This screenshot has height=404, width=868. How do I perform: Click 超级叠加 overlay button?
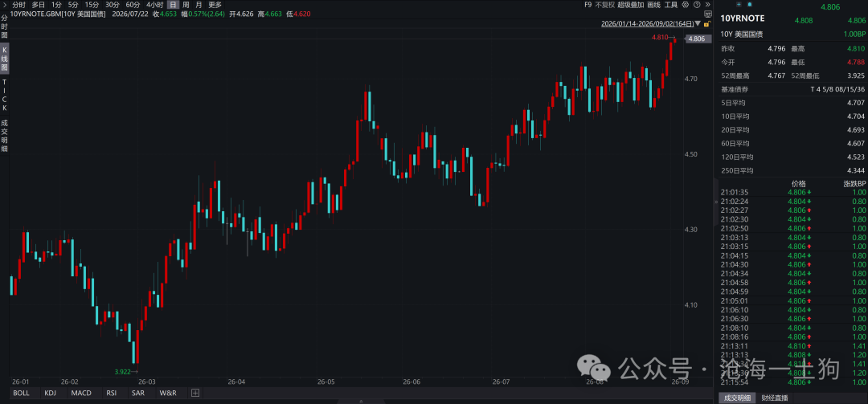(x=631, y=5)
